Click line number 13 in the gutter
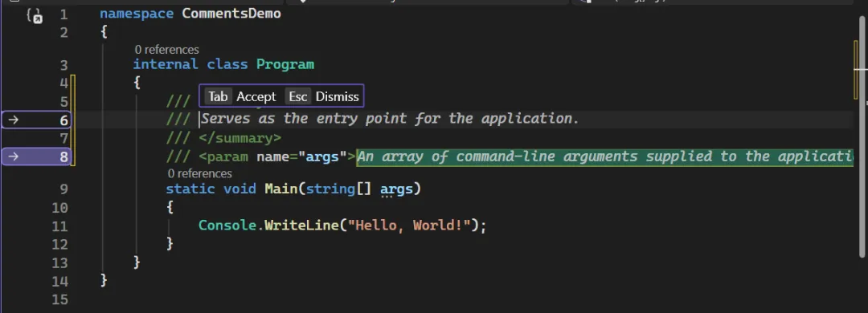Image resolution: width=868 pixels, height=313 pixels. [59, 262]
